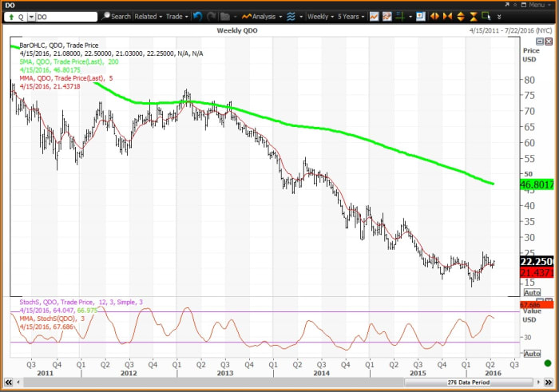The width and height of the screenshot is (559, 392).
Task: Expand the Weekly interval dropdown
Action: pos(319,16)
